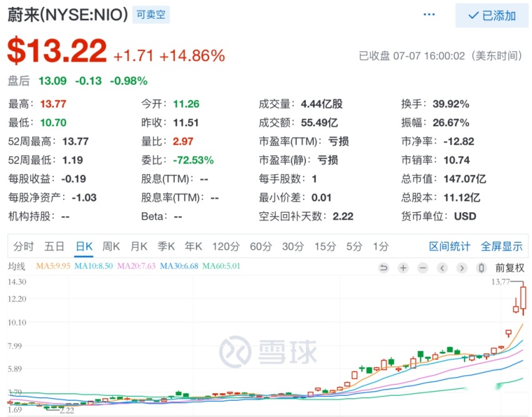Click the MA10:8.50 indicator label

[x=93, y=266]
